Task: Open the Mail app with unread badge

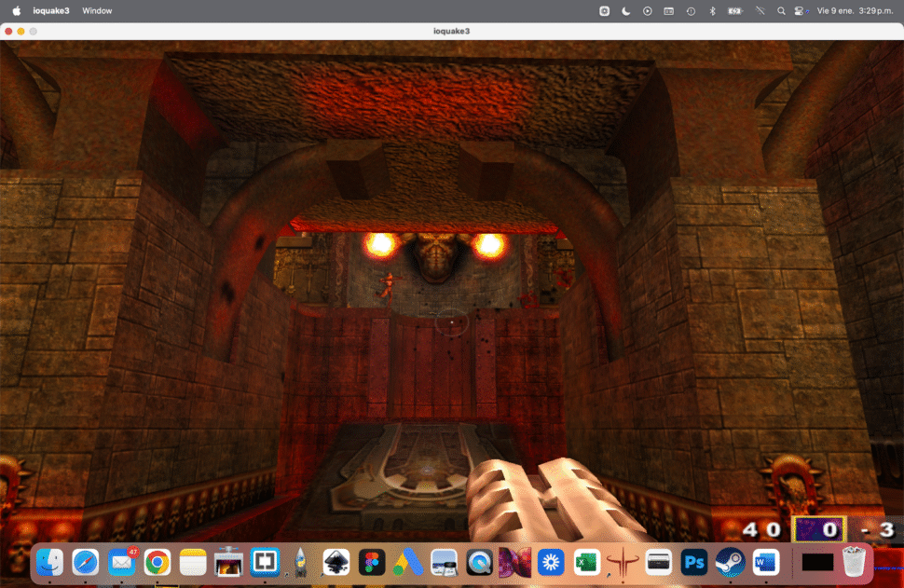Action: [x=121, y=563]
